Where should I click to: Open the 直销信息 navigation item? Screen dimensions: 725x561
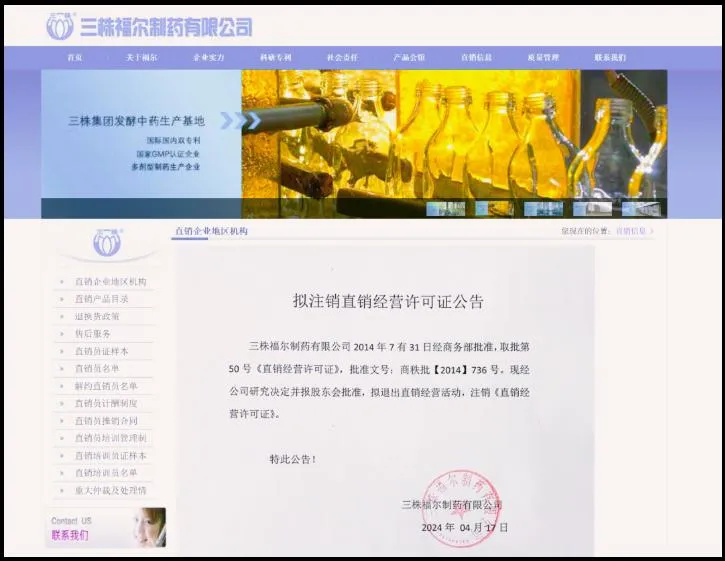pyautogui.click(x=476, y=57)
